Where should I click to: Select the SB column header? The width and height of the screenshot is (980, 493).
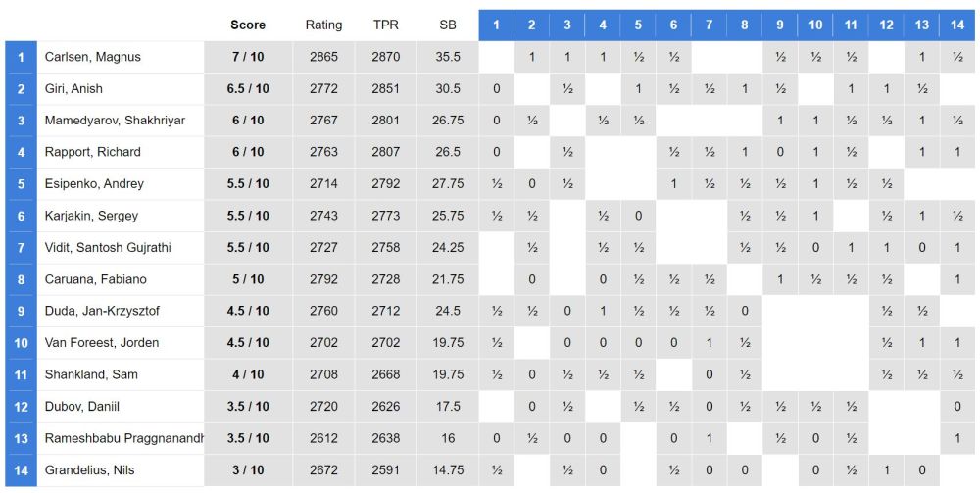point(448,25)
